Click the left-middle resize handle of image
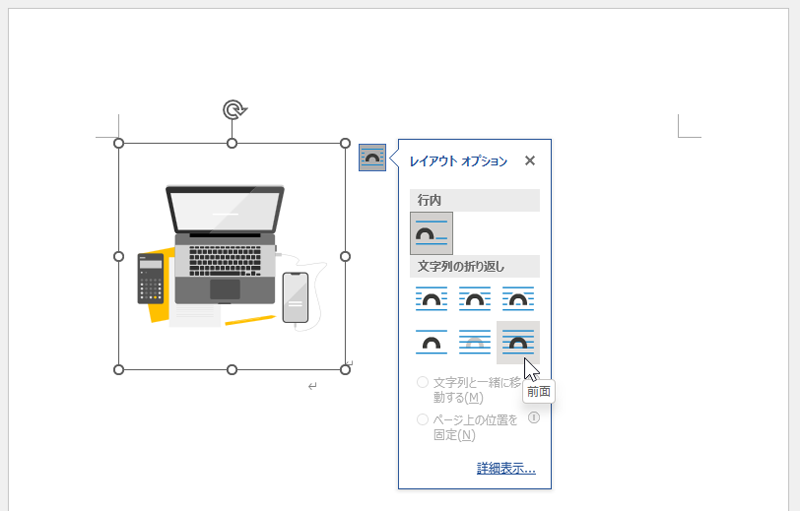Image resolution: width=800 pixels, height=511 pixels. pyautogui.click(x=118, y=257)
